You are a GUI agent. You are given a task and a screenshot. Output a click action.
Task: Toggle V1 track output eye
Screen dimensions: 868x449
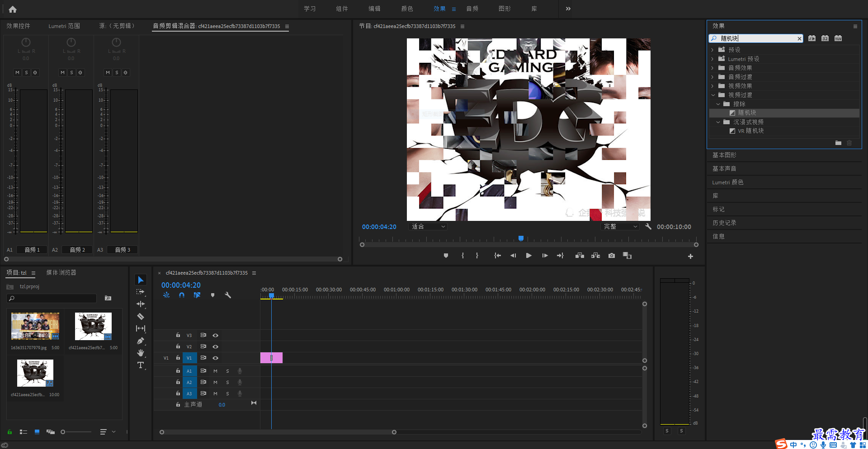click(216, 358)
